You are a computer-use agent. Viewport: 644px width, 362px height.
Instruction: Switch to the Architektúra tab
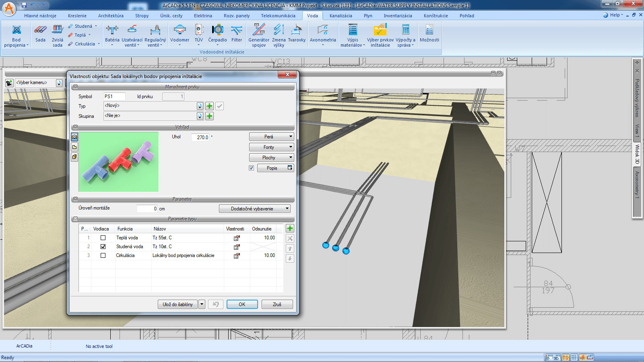point(111,16)
